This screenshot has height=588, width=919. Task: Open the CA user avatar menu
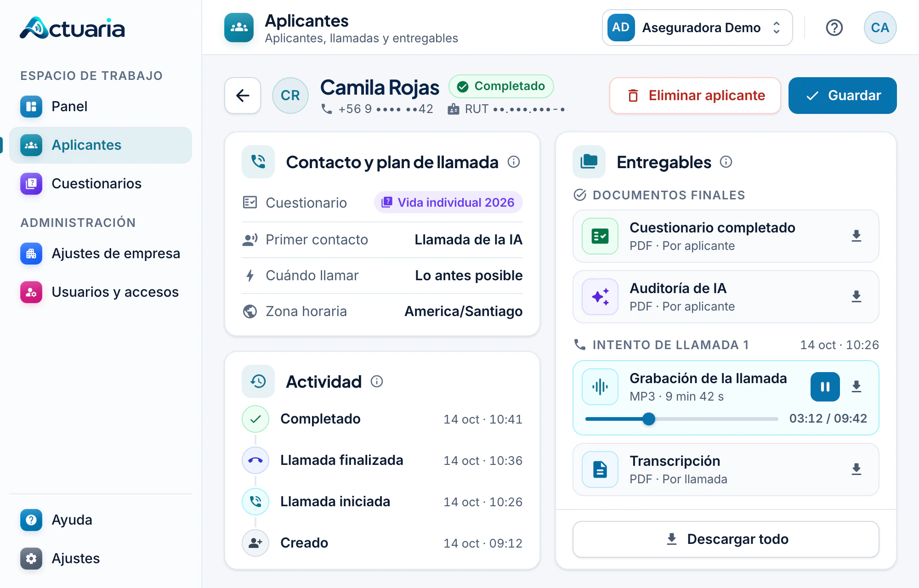click(x=880, y=28)
